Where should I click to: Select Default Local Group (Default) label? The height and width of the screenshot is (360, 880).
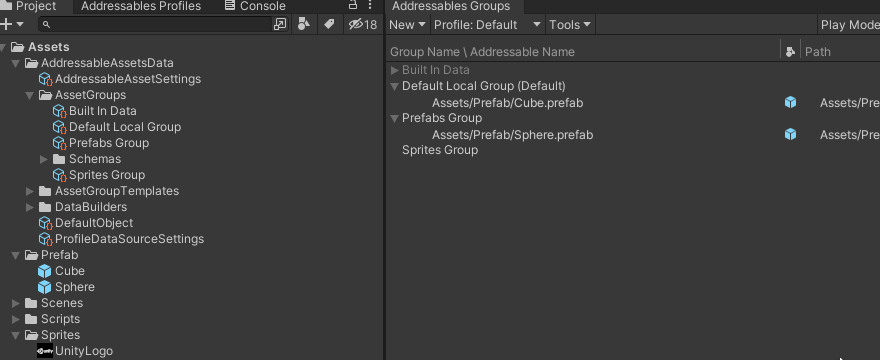click(x=484, y=86)
